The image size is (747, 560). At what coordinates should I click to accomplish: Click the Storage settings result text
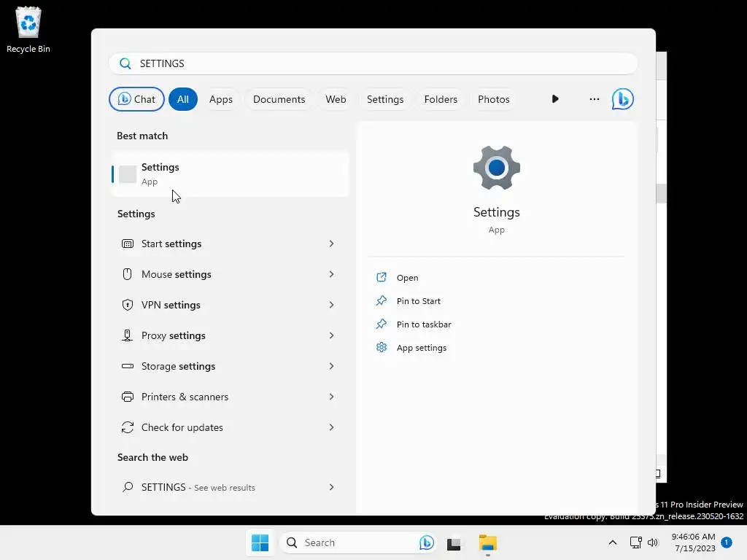pos(178,366)
